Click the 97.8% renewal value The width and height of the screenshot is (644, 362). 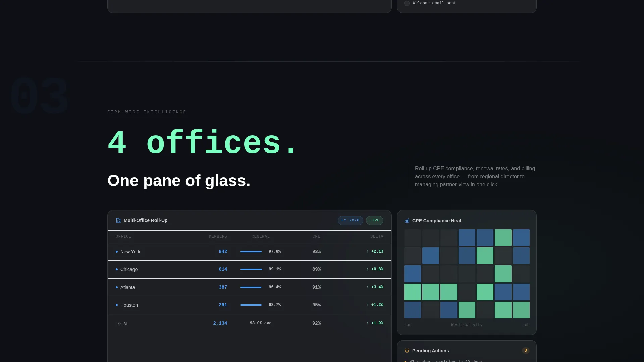(x=275, y=252)
